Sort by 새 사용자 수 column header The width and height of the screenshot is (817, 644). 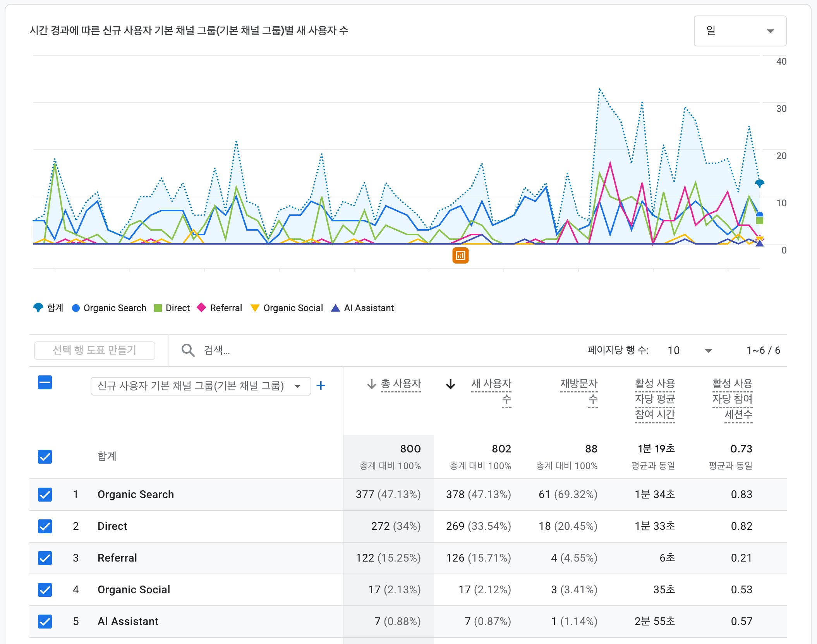(491, 392)
